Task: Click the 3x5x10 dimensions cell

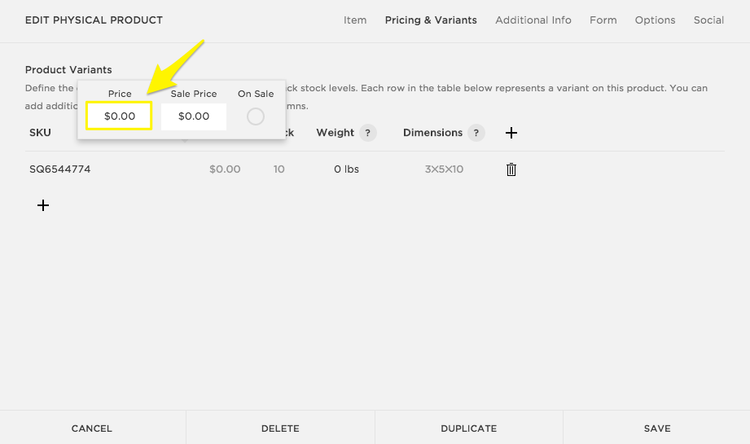Action: (444, 170)
